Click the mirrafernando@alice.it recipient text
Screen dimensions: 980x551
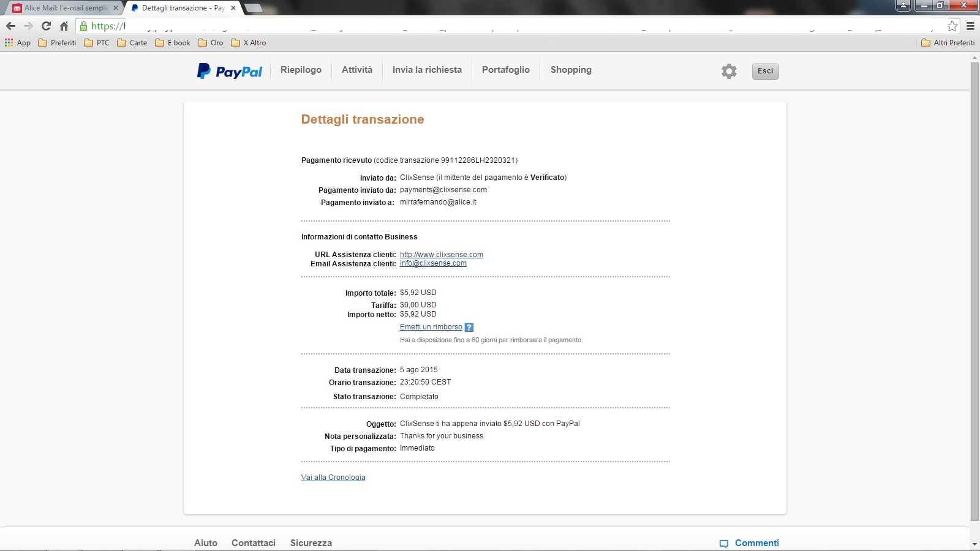click(438, 202)
